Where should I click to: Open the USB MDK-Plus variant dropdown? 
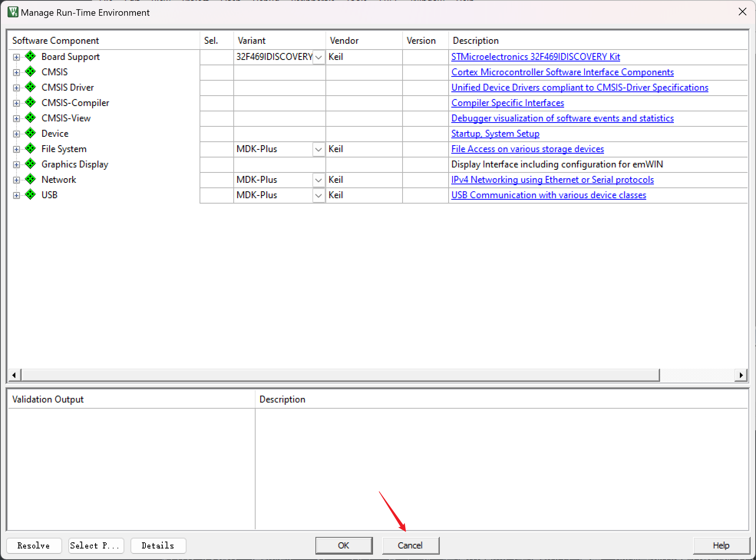pos(319,196)
